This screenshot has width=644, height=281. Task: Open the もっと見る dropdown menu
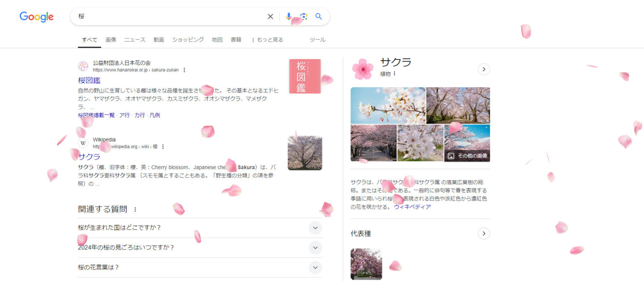click(267, 40)
